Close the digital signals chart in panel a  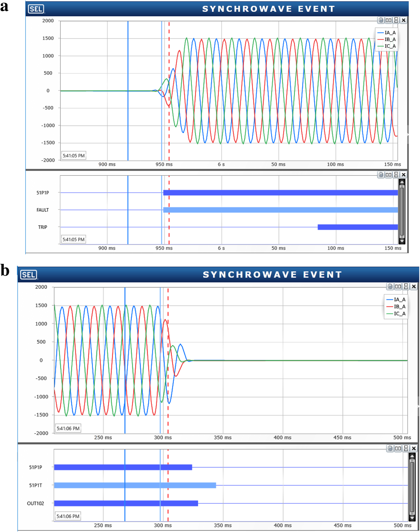[403, 175]
